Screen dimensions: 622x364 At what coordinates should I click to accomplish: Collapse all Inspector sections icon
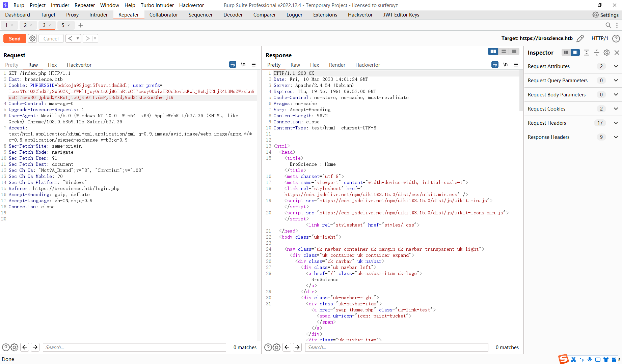point(597,52)
